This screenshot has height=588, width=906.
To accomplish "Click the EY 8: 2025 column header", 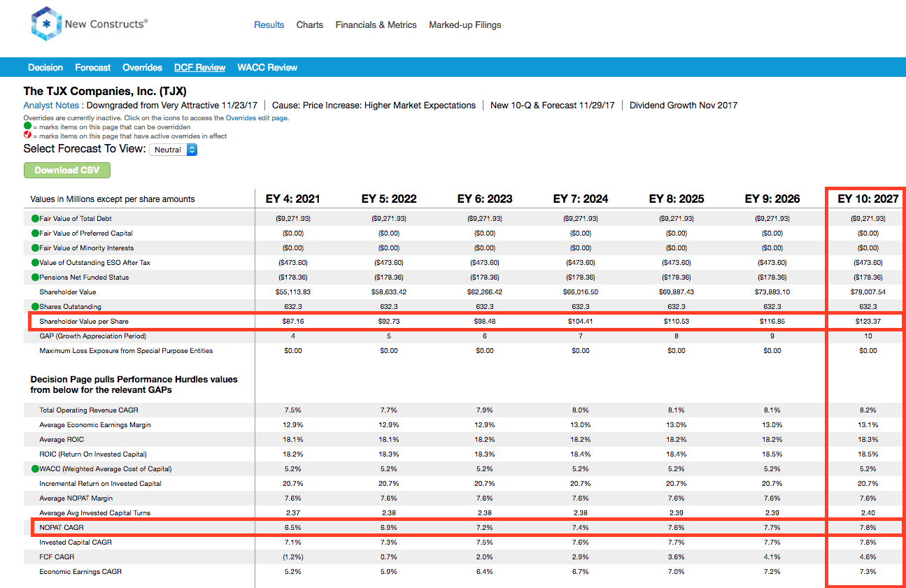I will pyautogui.click(x=677, y=199).
